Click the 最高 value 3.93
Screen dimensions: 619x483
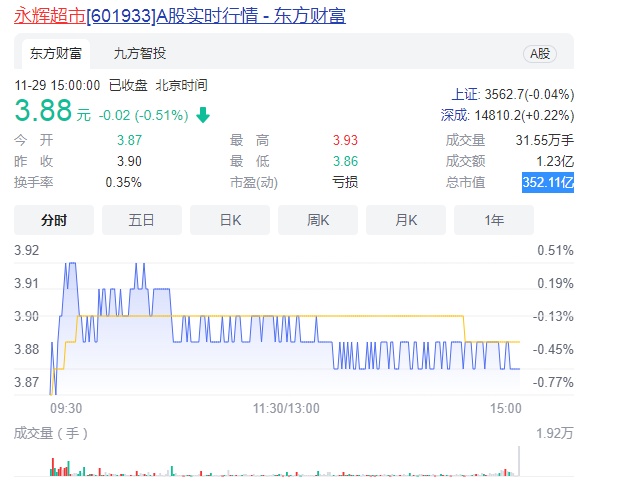coord(345,140)
